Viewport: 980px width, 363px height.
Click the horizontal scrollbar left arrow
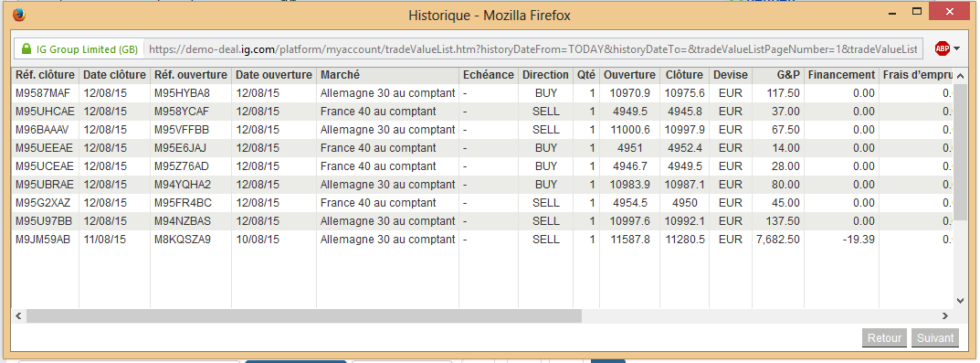click(x=19, y=315)
